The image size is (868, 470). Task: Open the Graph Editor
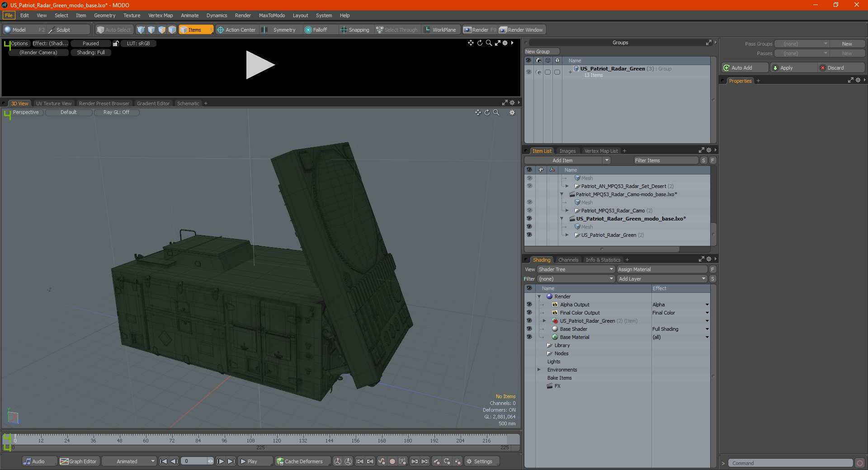[79, 461]
